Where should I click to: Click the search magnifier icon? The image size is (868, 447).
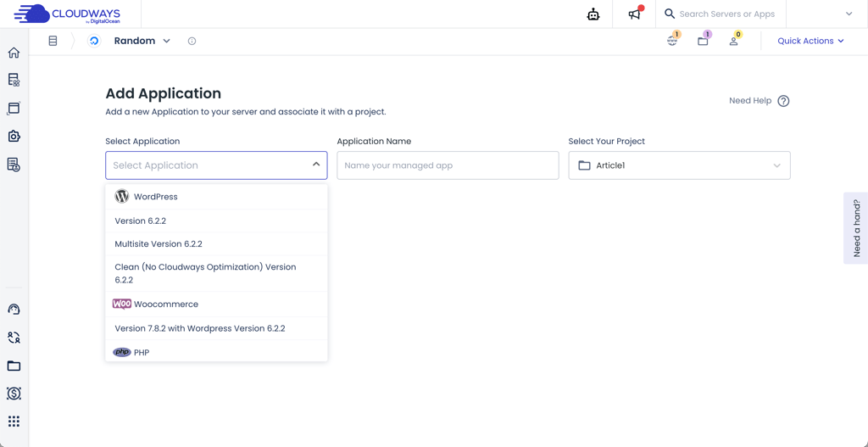[670, 14]
